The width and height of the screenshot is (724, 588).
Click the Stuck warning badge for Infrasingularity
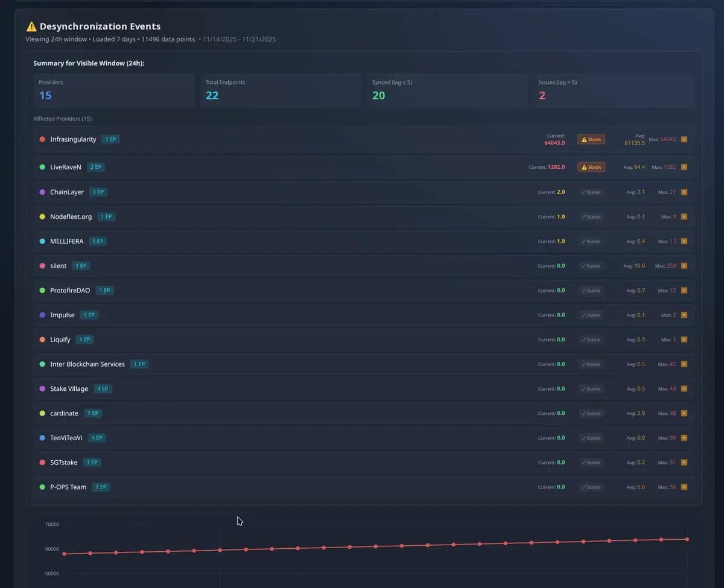591,139
